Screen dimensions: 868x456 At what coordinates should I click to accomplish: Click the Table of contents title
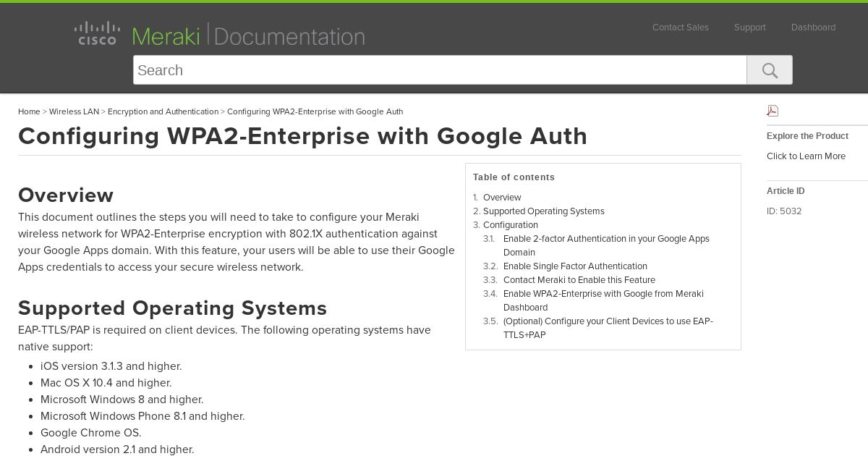514,177
